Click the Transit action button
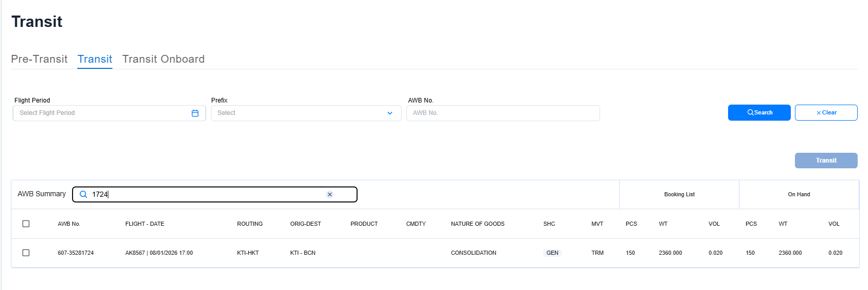This screenshot has width=868, height=290. coord(826,161)
